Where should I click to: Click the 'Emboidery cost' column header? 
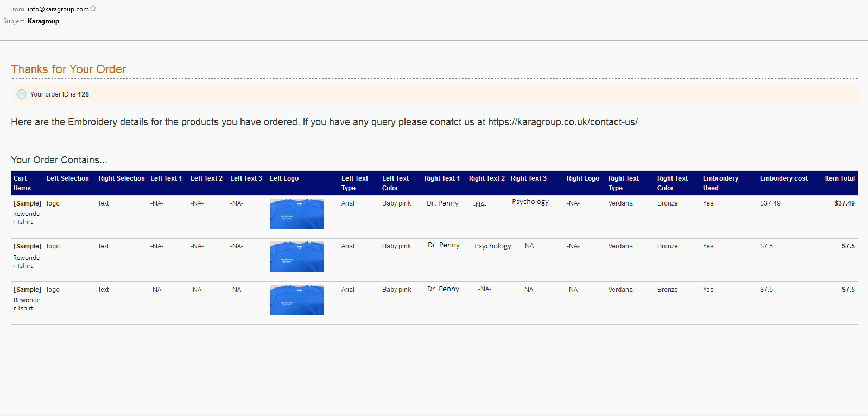(784, 178)
